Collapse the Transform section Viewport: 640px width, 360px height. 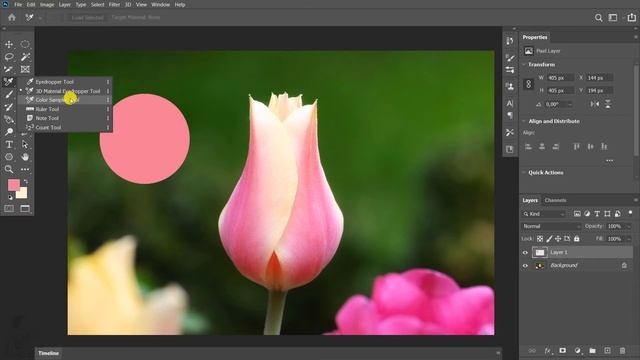coord(524,64)
